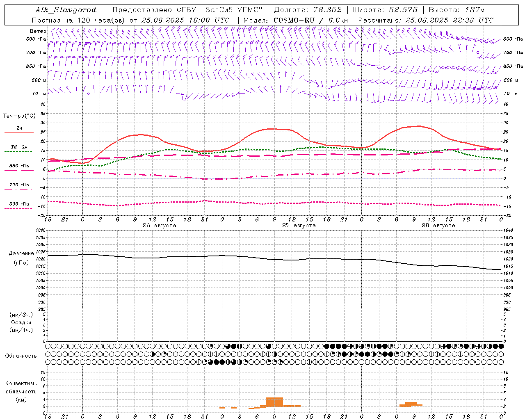Click the tallest orange convective bar on 27 августа
The image size is (525, 420).
(x=274, y=402)
